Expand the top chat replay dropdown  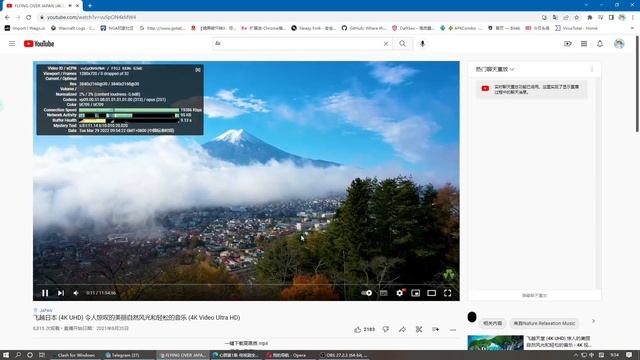coord(495,69)
